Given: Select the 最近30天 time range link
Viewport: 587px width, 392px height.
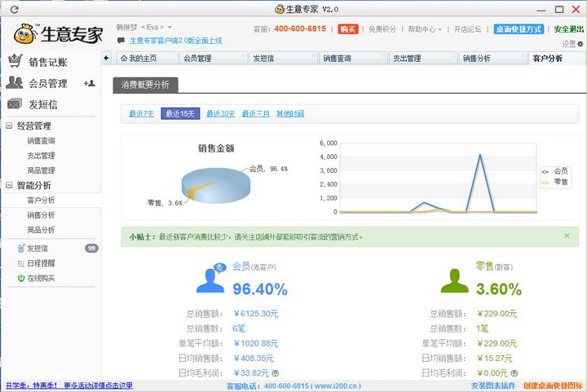Looking at the screenshot, I should point(220,113).
